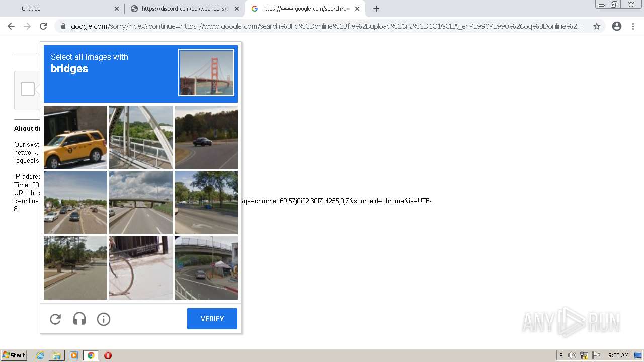Select the curved ramp with overpass tile
The image size is (644, 362).
point(206,268)
